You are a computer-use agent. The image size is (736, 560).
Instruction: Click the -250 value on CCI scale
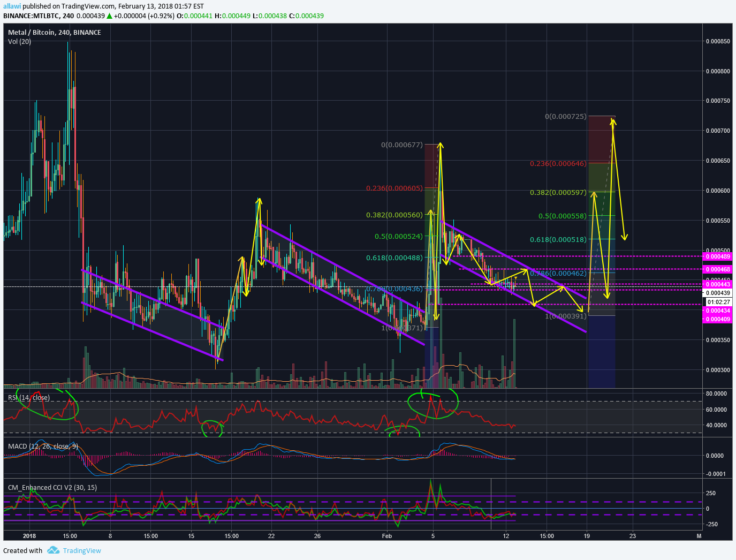(x=712, y=524)
